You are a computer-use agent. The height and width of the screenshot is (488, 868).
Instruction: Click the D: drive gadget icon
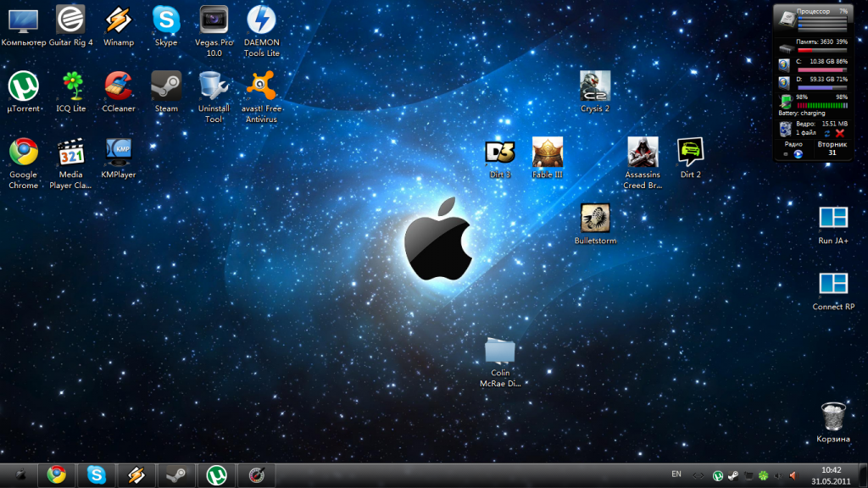click(x=784, y=83)
